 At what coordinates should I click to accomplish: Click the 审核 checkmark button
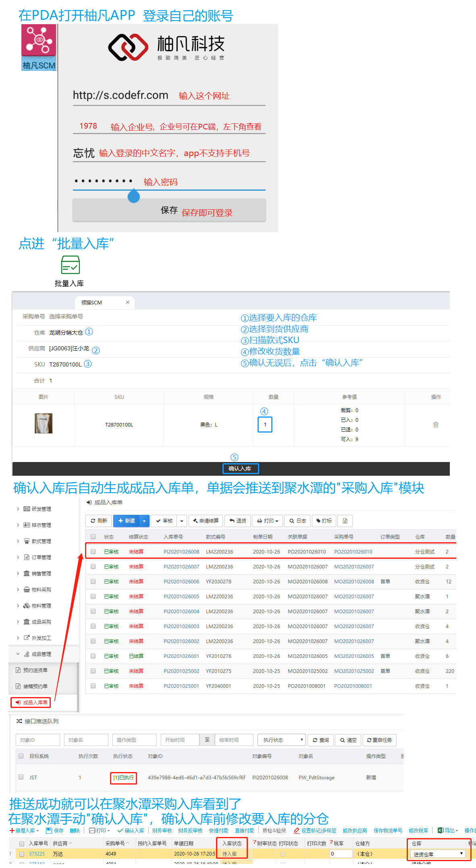pos(164,521)
